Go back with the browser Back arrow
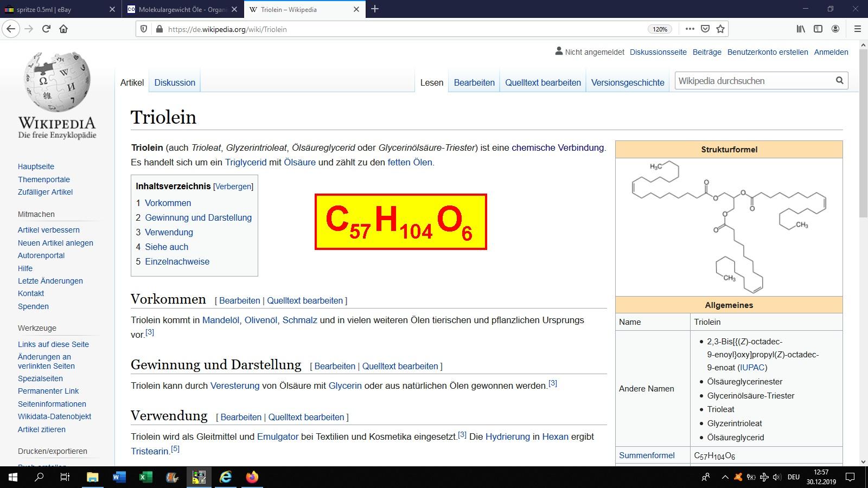Viewport: 868px width, 488px height. pyautogui.click(x=11, y=29)
